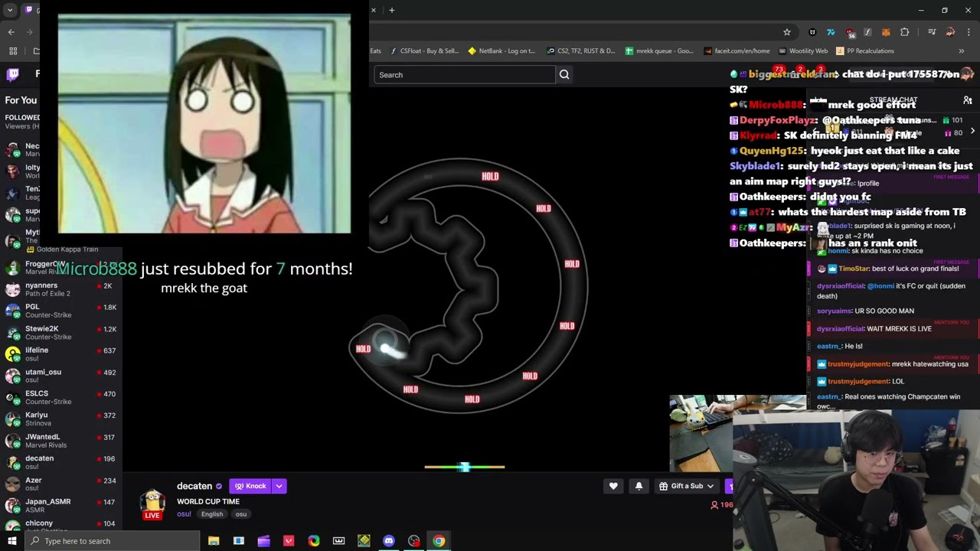
Task: Open Kariyu channel in sidebar
Action: coord(61,419)
